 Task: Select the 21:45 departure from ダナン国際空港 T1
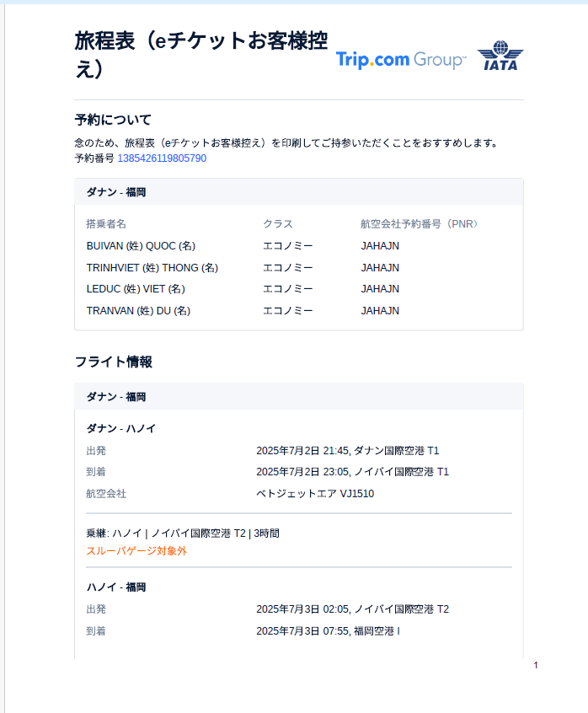[347, 451]
